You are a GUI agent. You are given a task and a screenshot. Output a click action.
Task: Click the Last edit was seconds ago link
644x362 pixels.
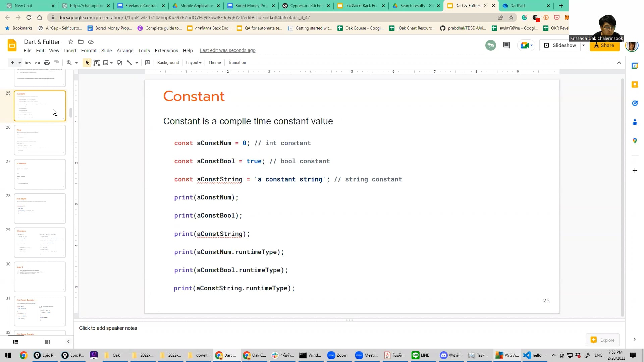(x=227, y=50)
